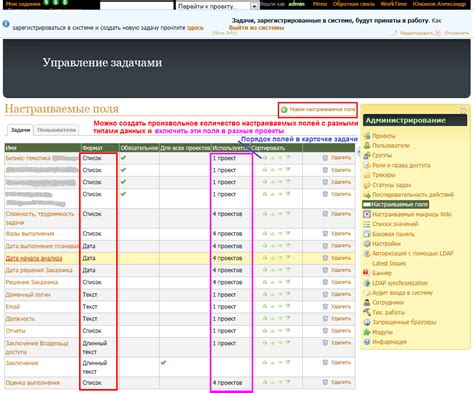Delete the Оценка выполнения field

point(341,382)
